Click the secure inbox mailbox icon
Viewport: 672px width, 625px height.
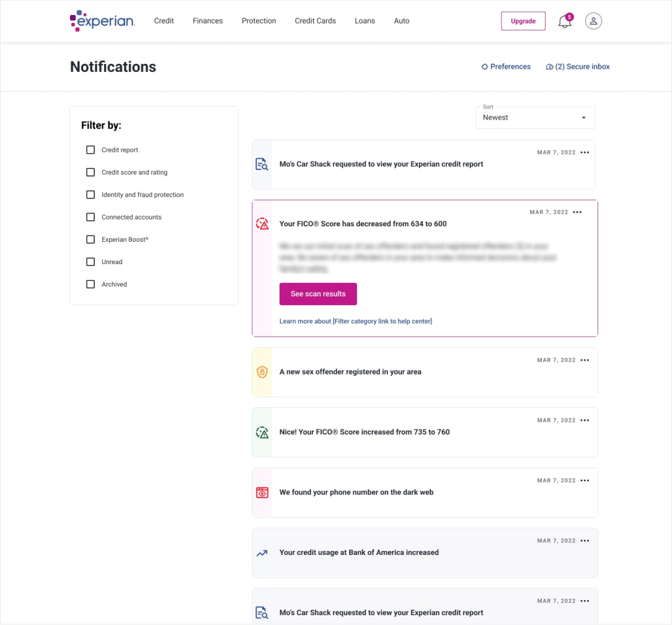point(549,67)
